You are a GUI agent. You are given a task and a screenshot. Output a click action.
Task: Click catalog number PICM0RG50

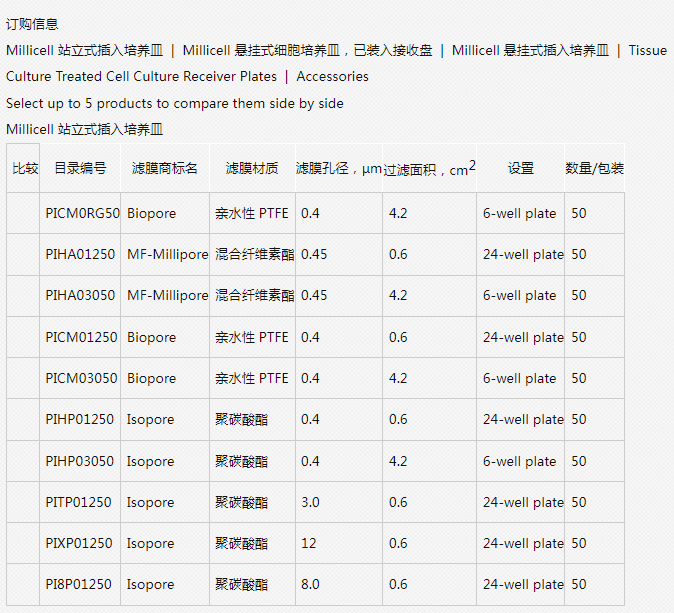tap(83, 213)
